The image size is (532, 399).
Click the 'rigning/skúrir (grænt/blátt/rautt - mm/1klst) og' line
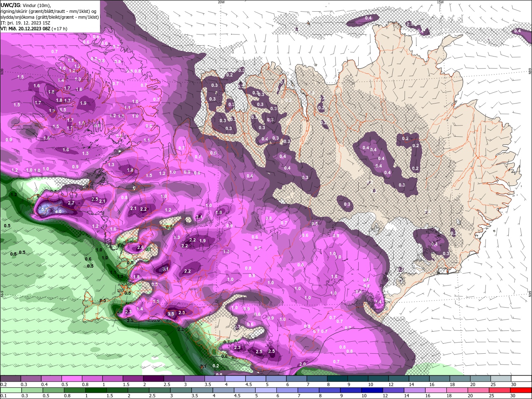tap(49, 11)
